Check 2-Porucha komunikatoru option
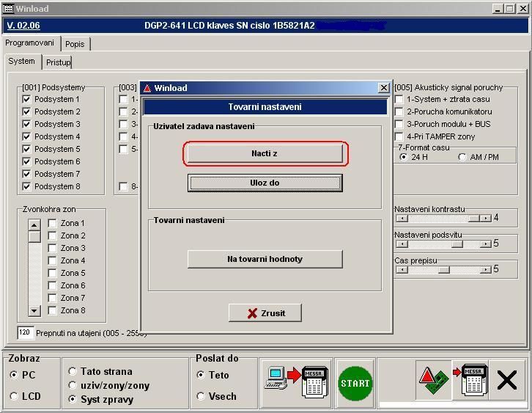The image size is (532, 413). pos(399,112)
